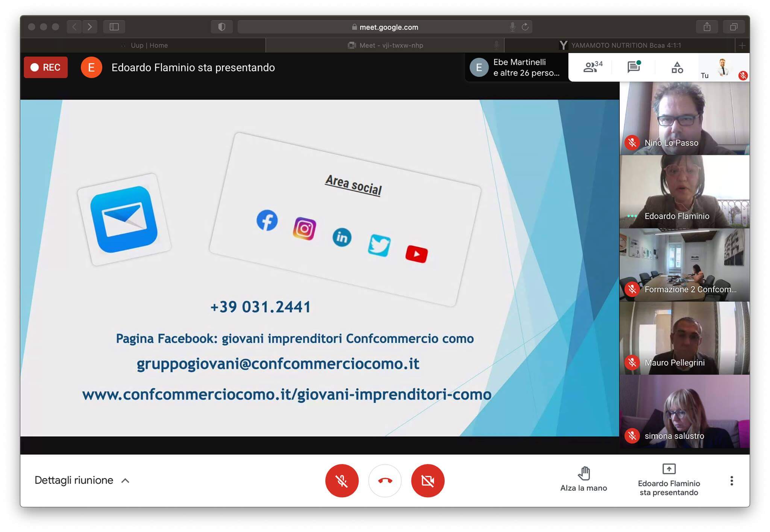
Task: Click the red REC recording indicator
Action: [45, 67]
